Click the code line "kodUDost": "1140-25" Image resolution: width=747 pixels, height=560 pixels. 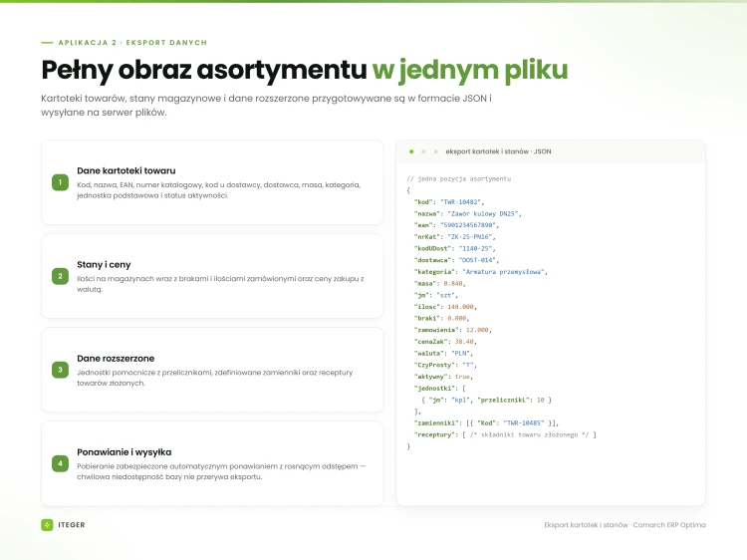[454, 248]
